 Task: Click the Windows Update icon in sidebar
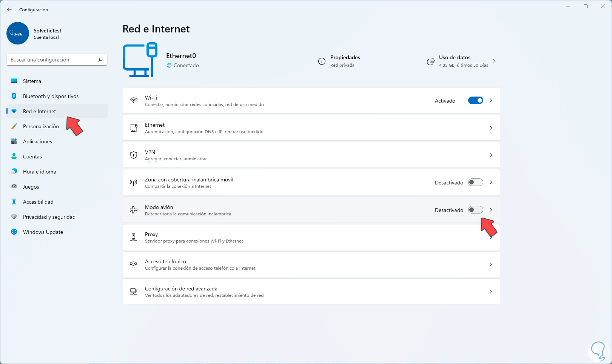(x=14, y=232)
